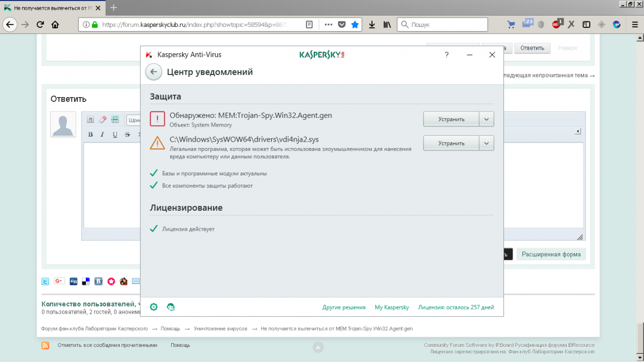Click scroll-to-top circle at page bottom
644x362 pixels.
[318, 348]
